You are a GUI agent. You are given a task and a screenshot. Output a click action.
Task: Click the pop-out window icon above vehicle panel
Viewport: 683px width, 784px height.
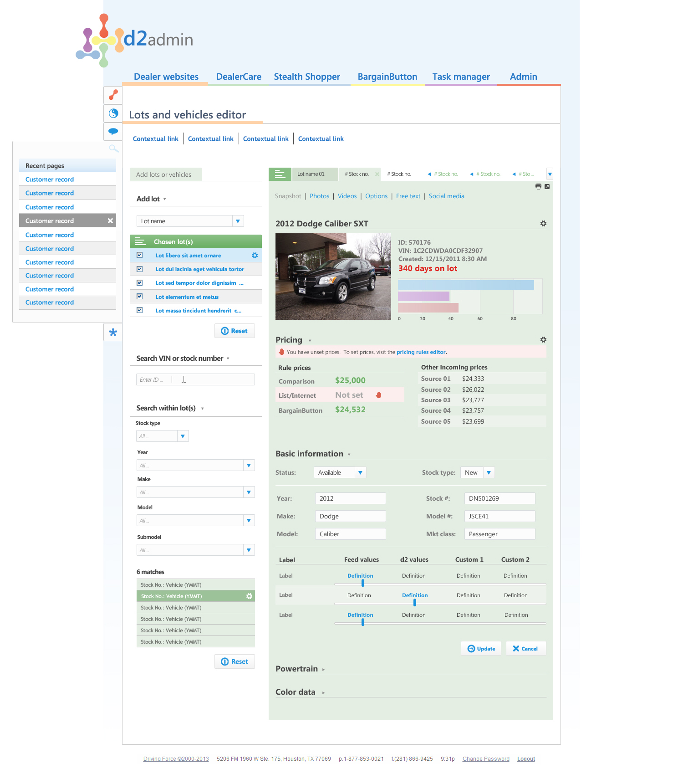(547, 186)
